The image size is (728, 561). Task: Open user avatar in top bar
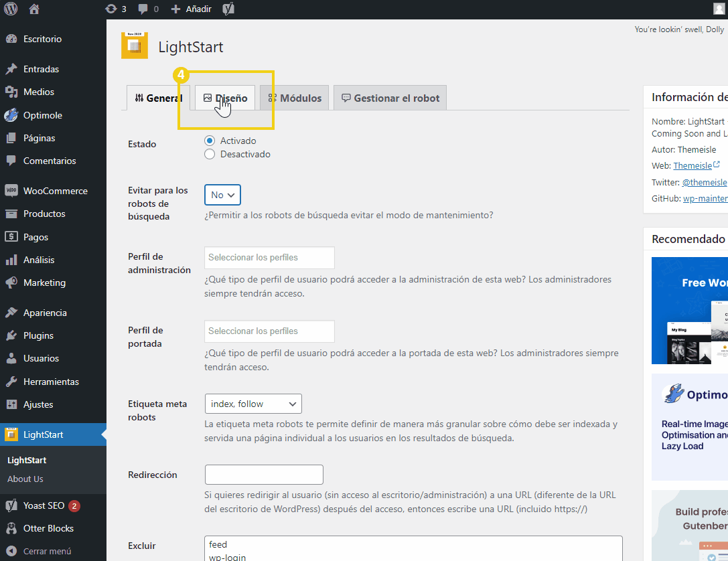719,9
